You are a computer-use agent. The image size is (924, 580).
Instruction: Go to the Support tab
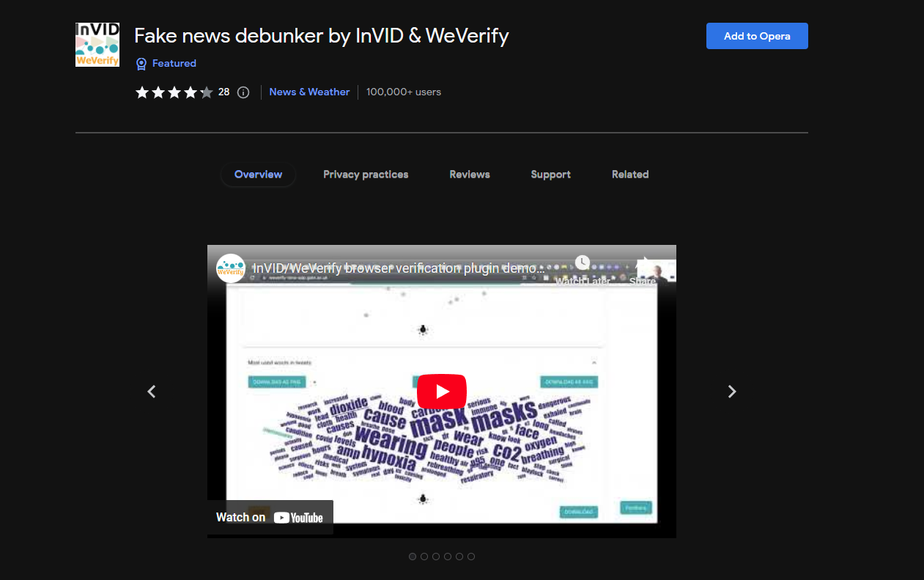pos(550,175)
